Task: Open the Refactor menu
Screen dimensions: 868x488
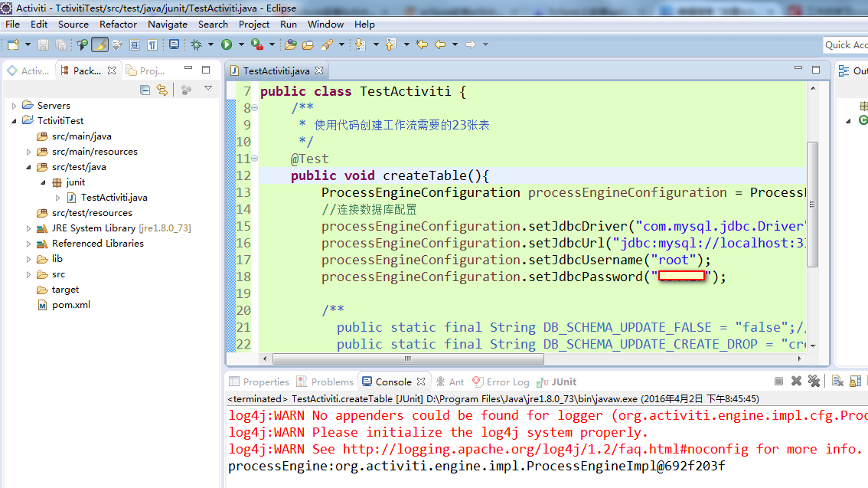Action: click(118, 25)
